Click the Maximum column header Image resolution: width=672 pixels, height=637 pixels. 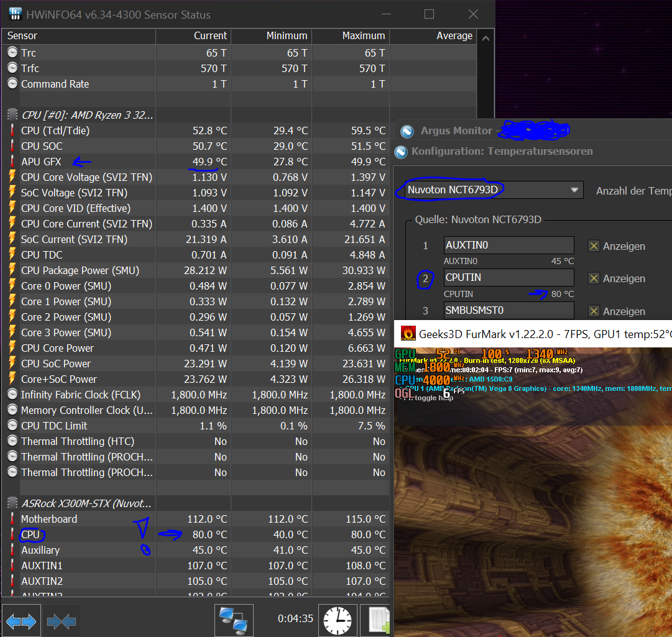coord(351,36)
